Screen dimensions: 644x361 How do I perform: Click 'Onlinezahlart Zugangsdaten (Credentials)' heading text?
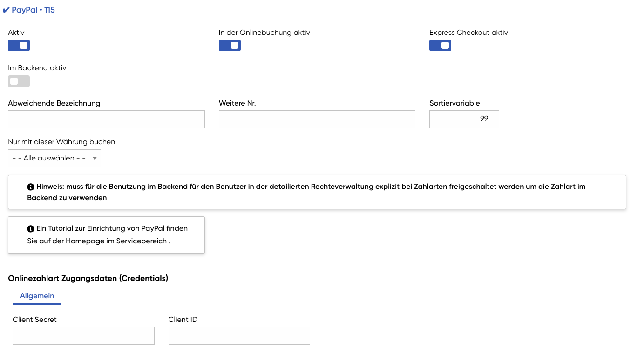pyautogui.click(x=88, y=278)
